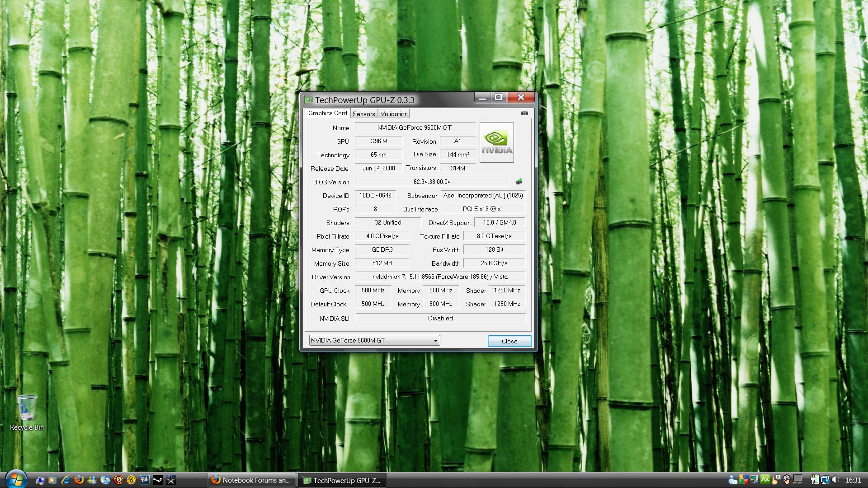The height and width of the screenshot is (488, 868).
Task: Click the taskbar clock showing 16:31
Action: click(x=853, y=480)
